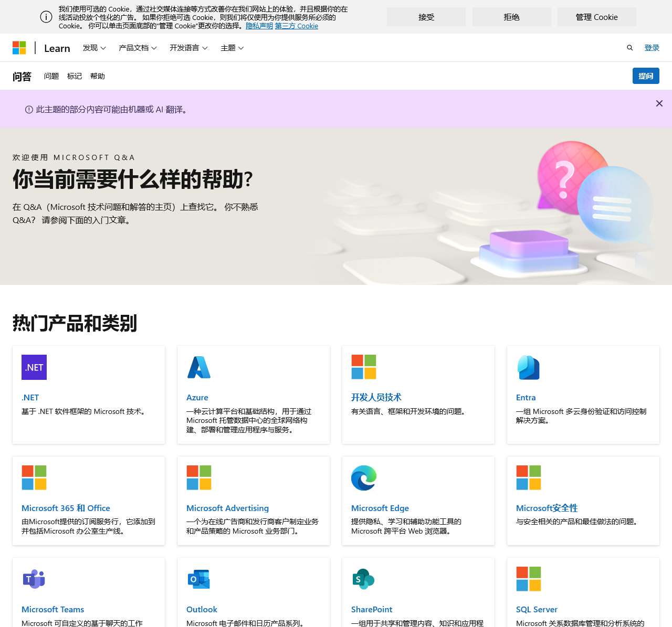Click the 登录 sign-in link
The image size is (672, 627).
click(652, 48)
